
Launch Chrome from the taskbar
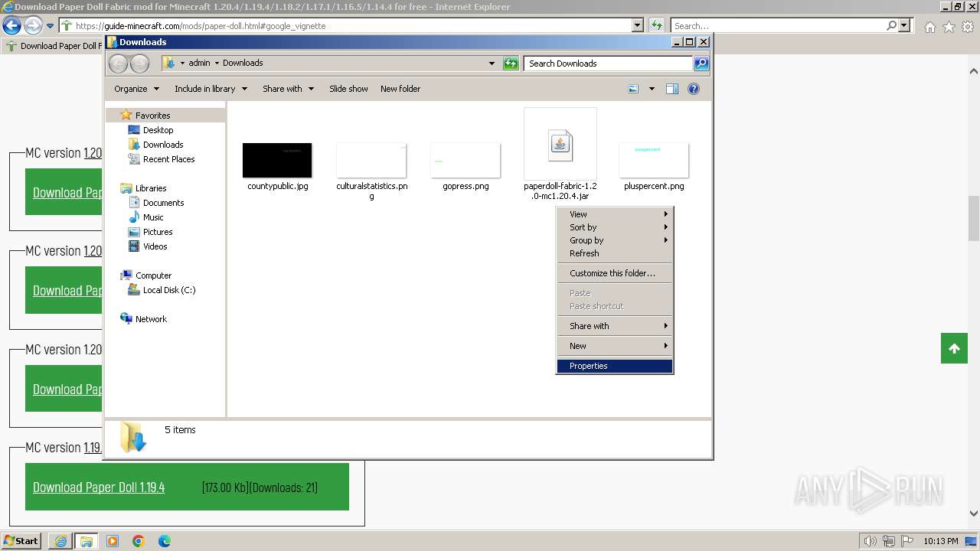[139, 541]
